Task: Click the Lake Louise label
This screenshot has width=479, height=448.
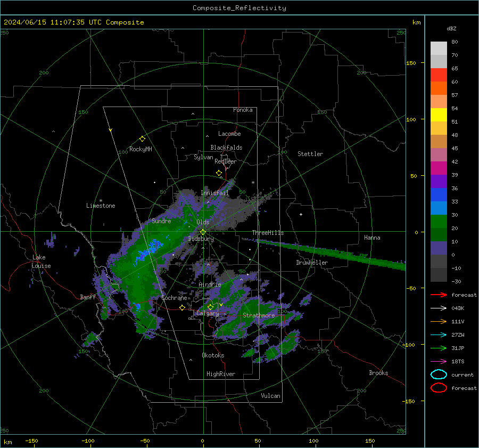Action: click(41, 262)
